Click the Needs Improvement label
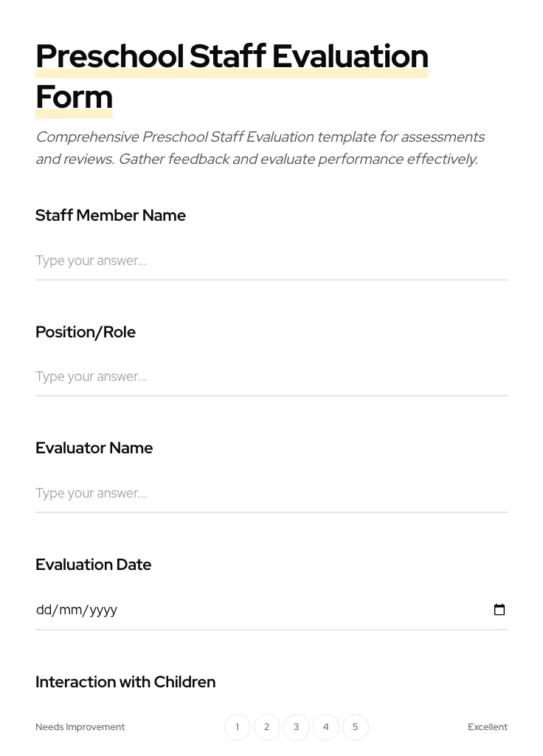The image size is (543, 756). pos(80,726)
